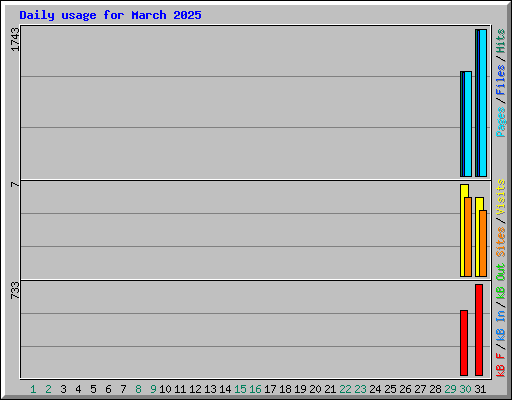The width and height of the screenshot is (512, 400).
Task: Select day 14 on the x-axis
Action: point(225,389)
